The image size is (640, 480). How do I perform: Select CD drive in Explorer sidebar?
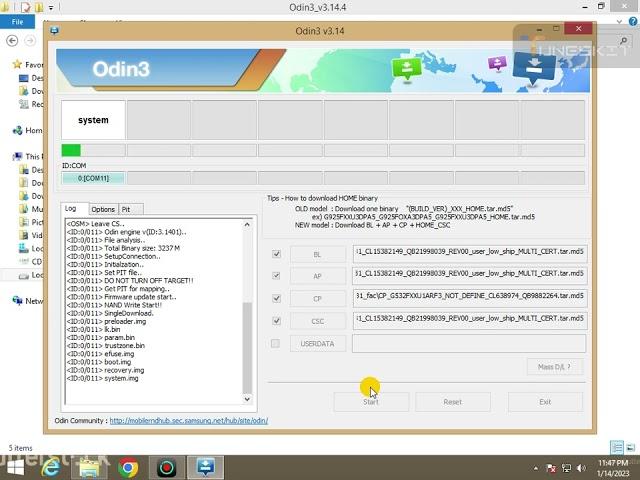31,261
